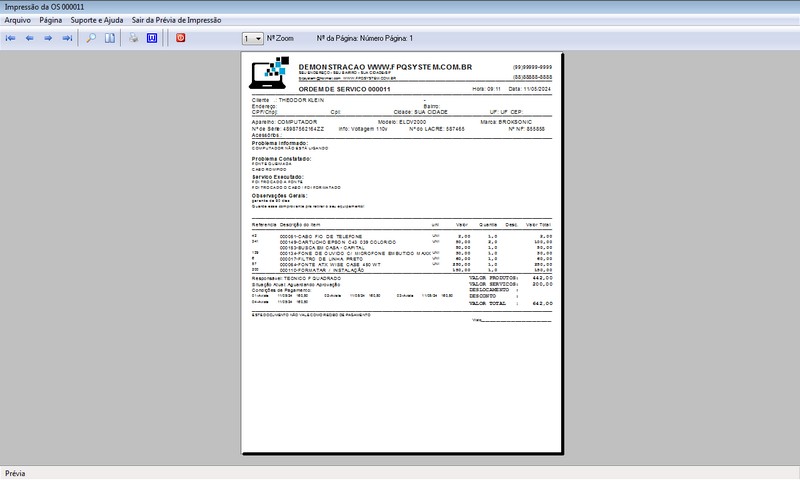The height and width of the screenshot is (480, 800).
Task: Click the Problema Informado section in preview
Action: pyautogui.click(x=281, y=143)
